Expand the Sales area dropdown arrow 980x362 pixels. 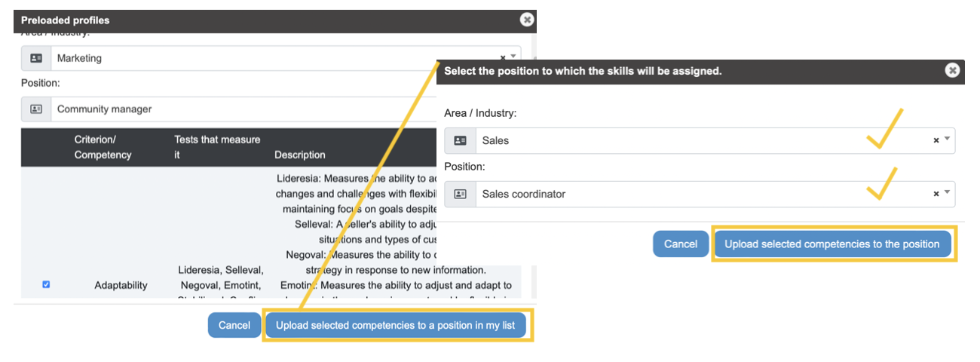(948, 140)
